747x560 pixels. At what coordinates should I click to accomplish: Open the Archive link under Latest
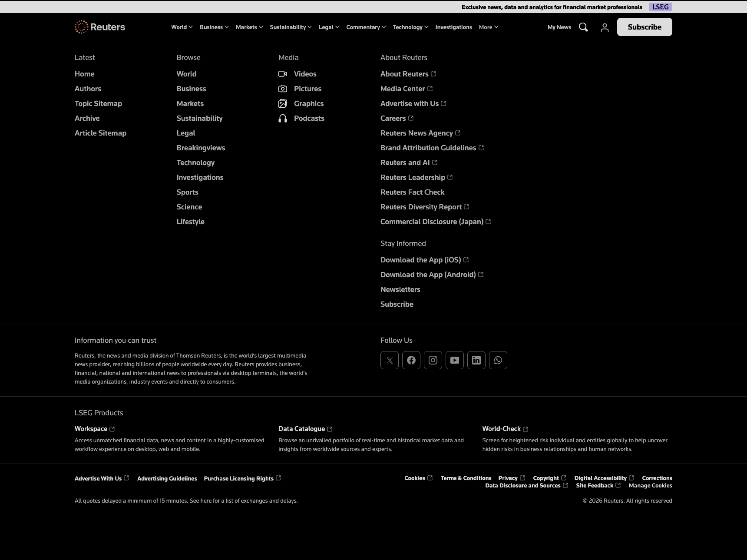click(87, 118)
